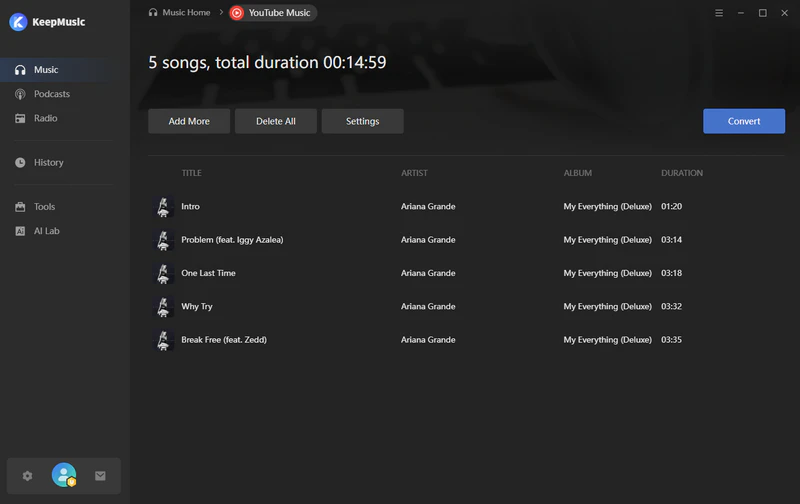Open the settings gear at bottom left
This screenshot has width=800, height=504.
click(x=28, y=476)
